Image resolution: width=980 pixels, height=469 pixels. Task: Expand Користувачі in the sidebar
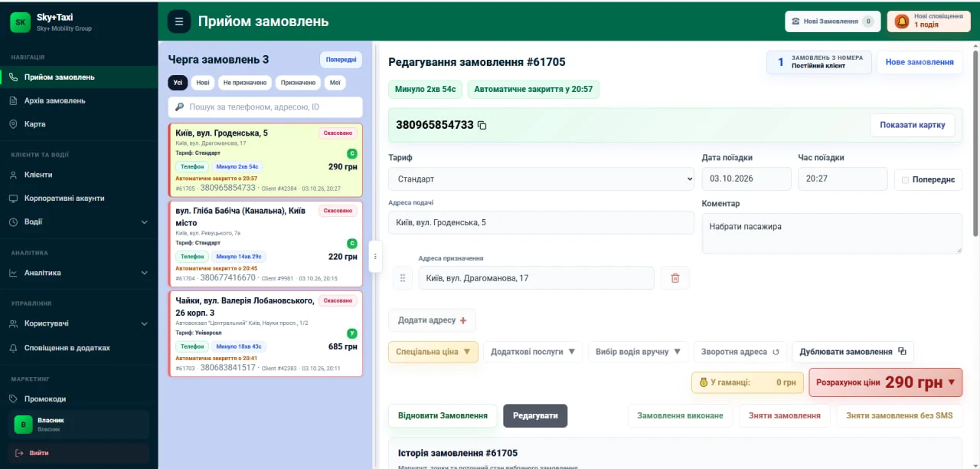pos(79,323)
